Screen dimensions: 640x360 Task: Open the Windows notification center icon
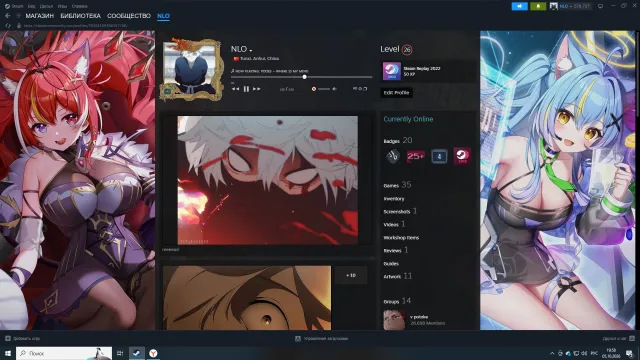pos(630,353)
